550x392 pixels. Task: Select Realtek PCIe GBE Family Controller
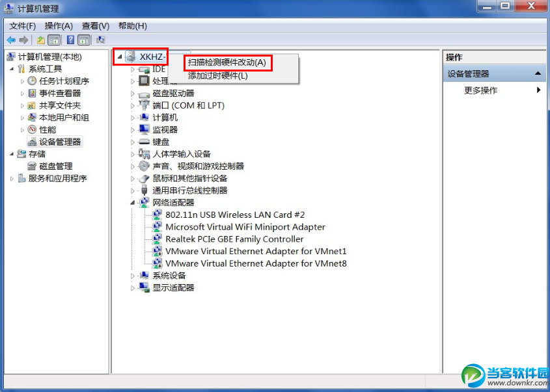(234, 239)
